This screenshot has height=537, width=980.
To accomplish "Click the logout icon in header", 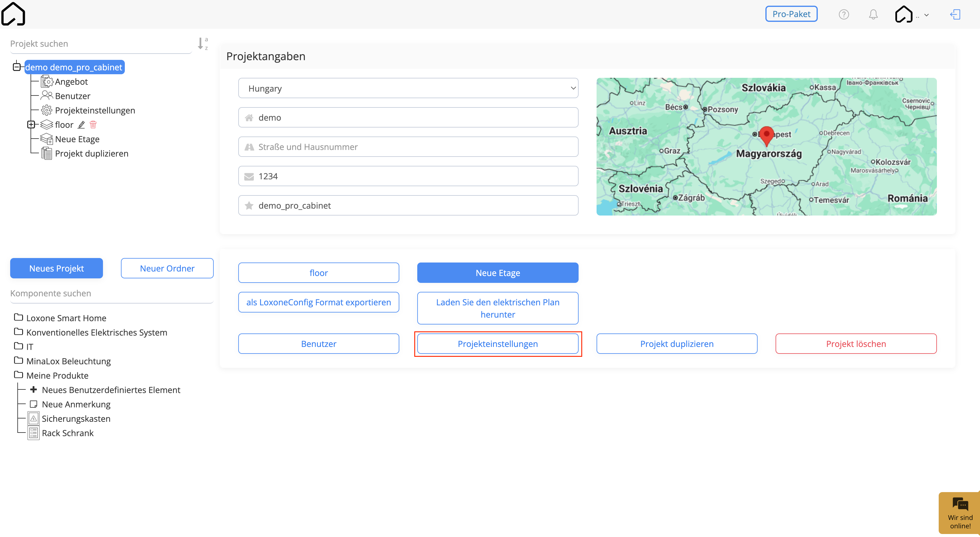I will pos(955,14).
